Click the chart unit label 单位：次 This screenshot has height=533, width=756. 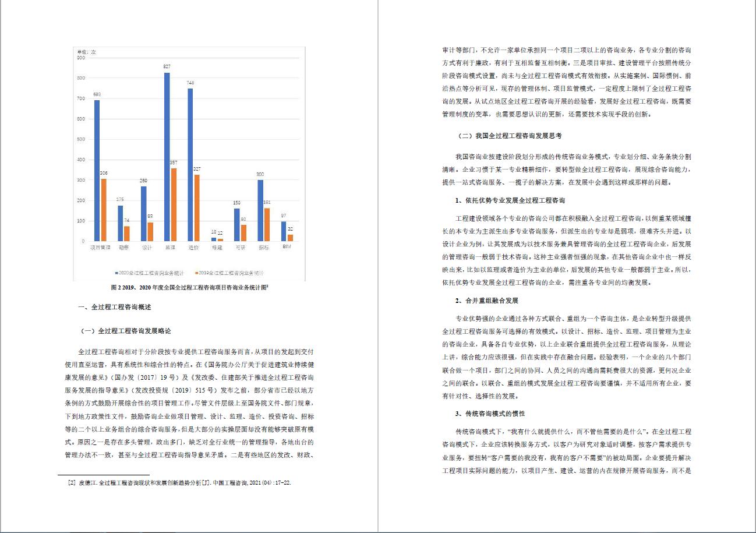(x=87, y=52)
